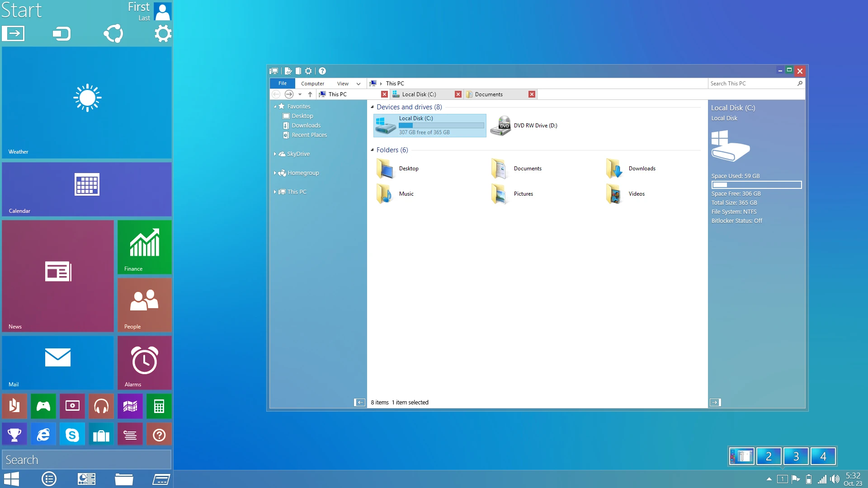Viewport: 868px width, 488px height.
Task: Click the Help question mark in Explorer toolbar
Action: coord(322,71)
